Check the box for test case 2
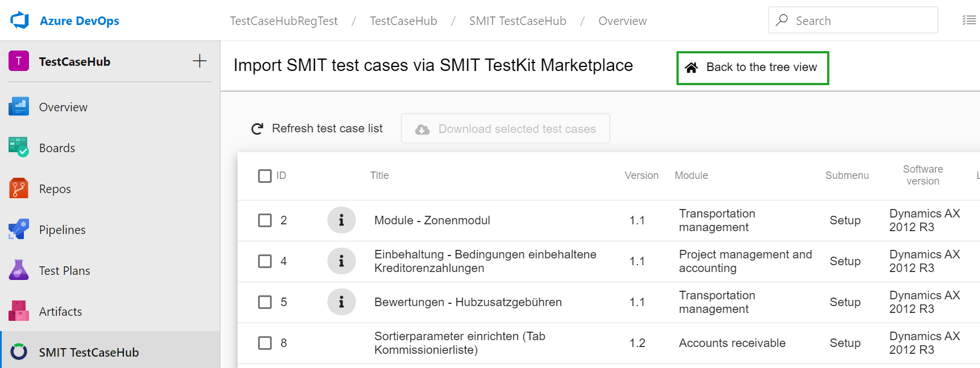The image size is (980, 368). point(265,220)
